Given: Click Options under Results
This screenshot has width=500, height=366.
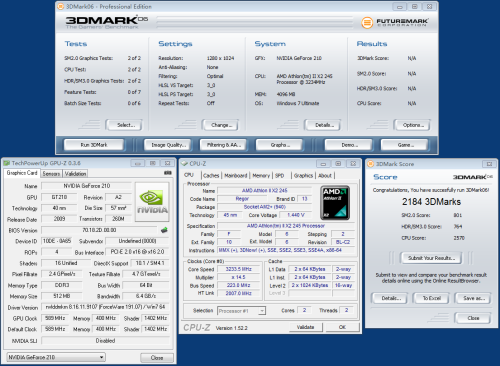Looking at the screenshot, I should pos(412,125).
